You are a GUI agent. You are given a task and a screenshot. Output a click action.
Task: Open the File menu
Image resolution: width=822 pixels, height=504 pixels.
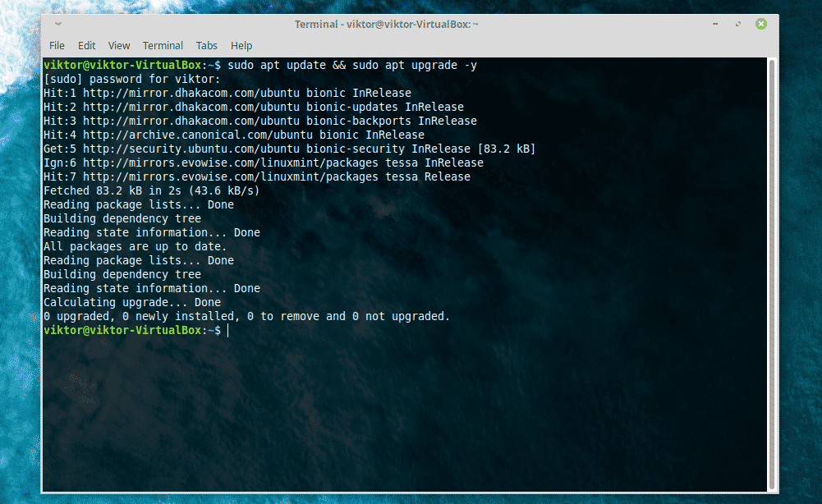[x=57, y=46]
